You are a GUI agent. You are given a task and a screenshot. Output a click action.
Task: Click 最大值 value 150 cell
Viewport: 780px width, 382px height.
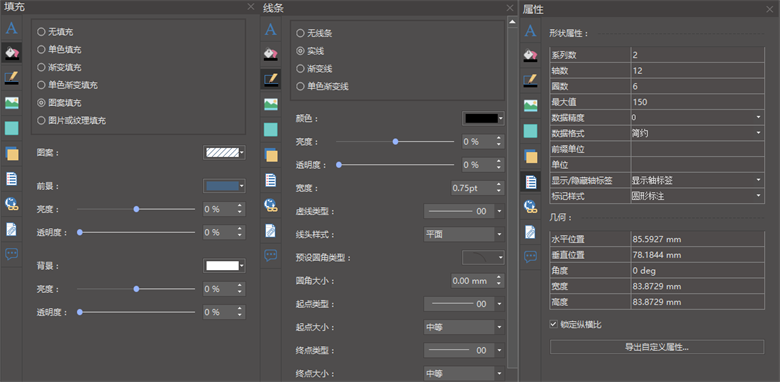coord(697,101)
